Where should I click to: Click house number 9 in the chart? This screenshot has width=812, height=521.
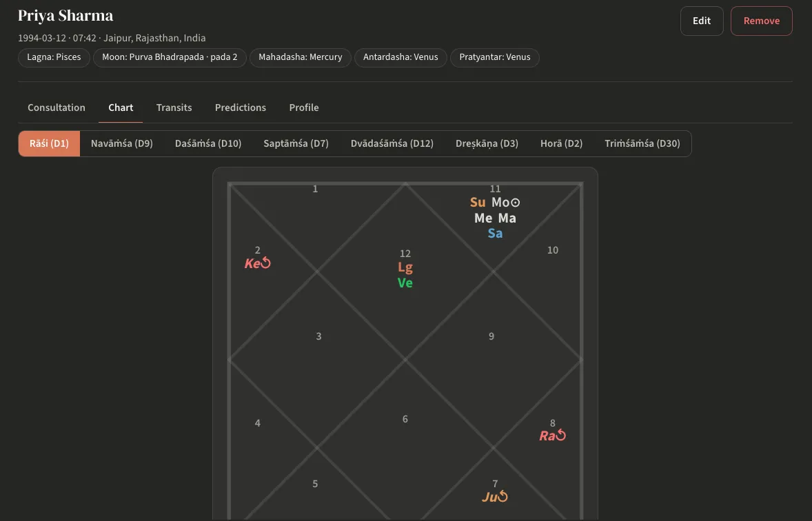click(491, 336)
